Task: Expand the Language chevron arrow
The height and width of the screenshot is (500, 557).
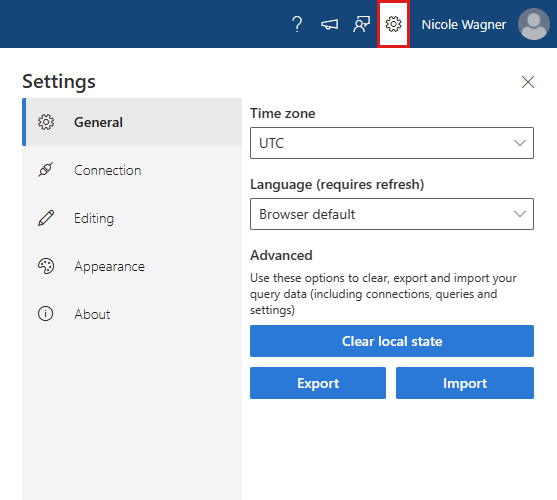Action: [520, 214]
